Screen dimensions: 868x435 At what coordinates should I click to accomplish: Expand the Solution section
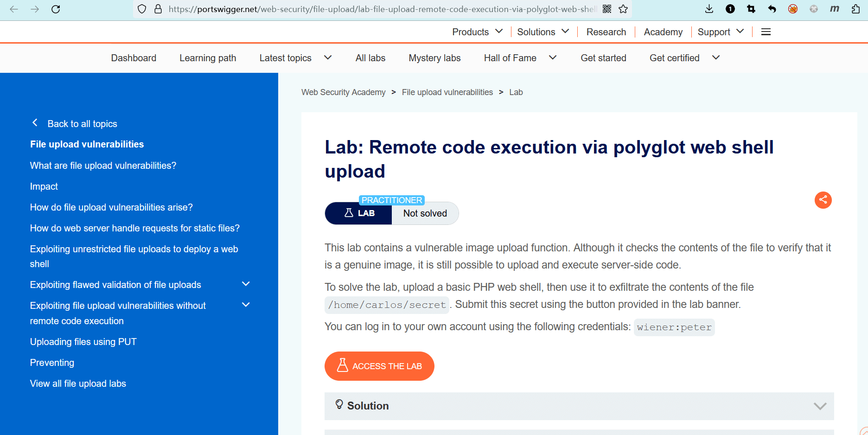pos(579,406)
